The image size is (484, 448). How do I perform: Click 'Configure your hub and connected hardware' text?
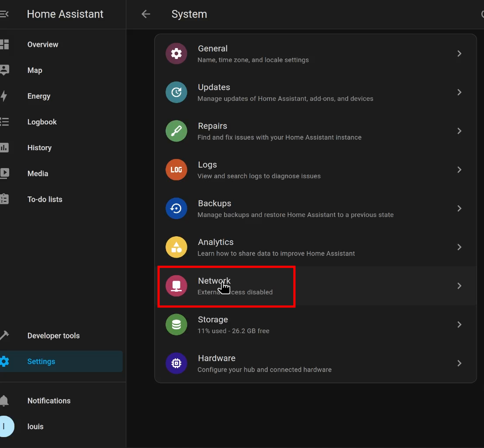265,370
